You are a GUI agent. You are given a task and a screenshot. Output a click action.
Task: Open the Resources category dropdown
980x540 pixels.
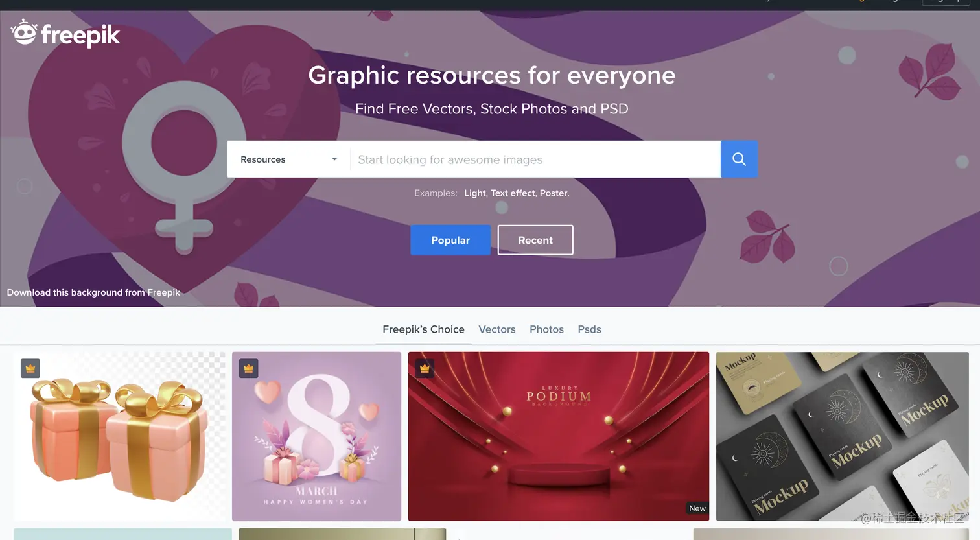pyautogui.click(x=289, y=159)
